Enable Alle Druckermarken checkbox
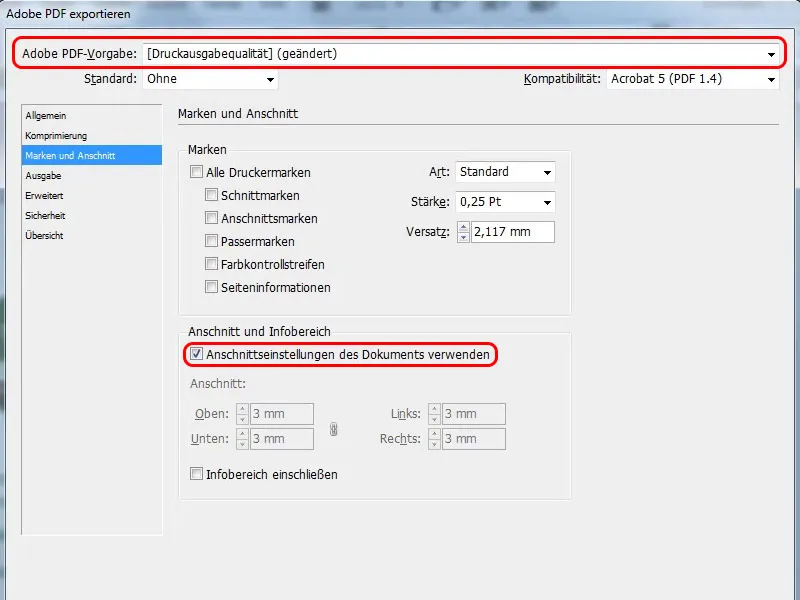 pyautogui.click(x=196, y=172)
